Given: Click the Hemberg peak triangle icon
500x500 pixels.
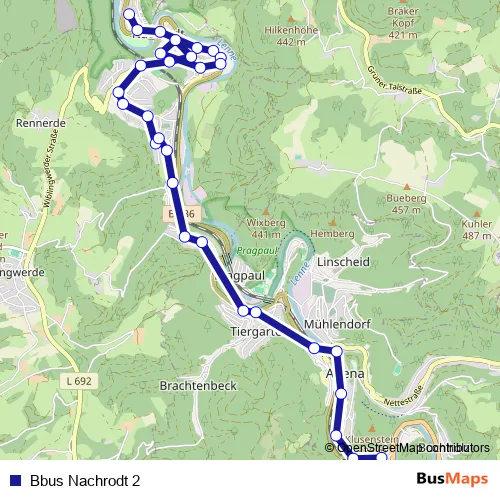Looking at the screenshot, I should click(x=332, y=223).
